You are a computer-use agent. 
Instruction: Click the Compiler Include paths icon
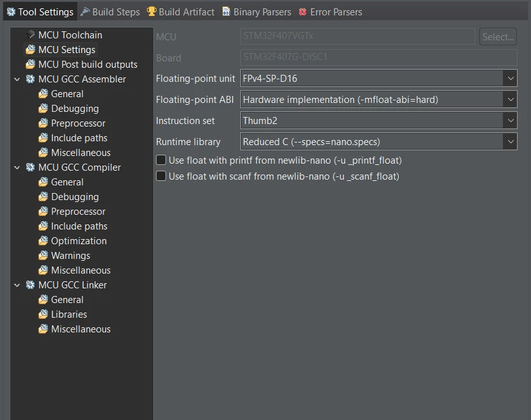click(43, 226)
